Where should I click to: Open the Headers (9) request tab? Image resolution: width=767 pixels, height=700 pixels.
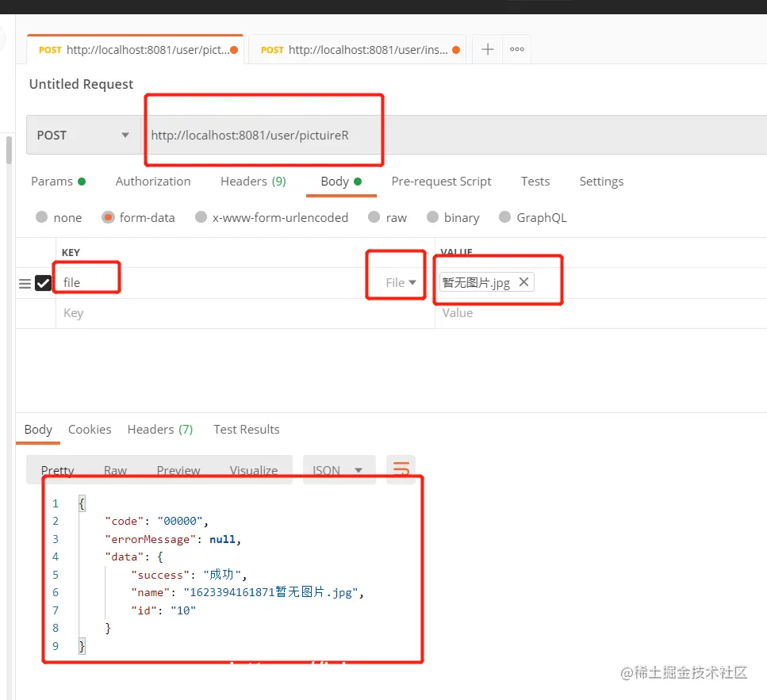(253, 182)
